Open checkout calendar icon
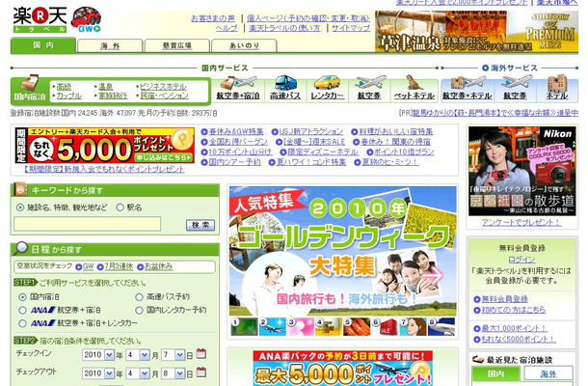Screen dimensions: 588x386 coord(201,372)
